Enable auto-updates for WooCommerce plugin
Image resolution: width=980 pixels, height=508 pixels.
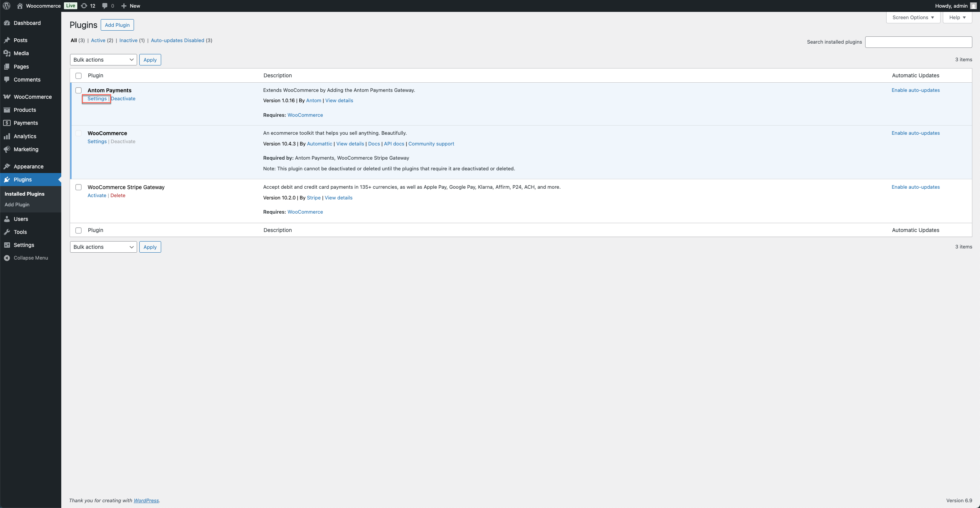[915, 133]
